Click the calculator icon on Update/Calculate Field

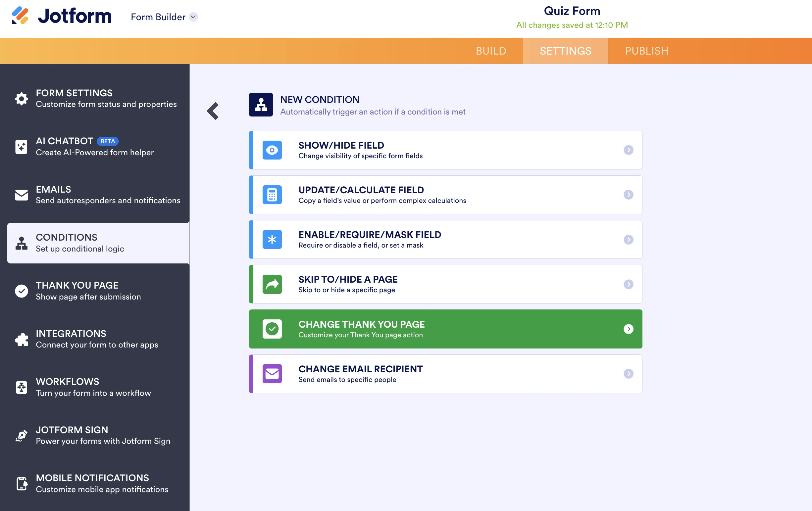(272, 195)
